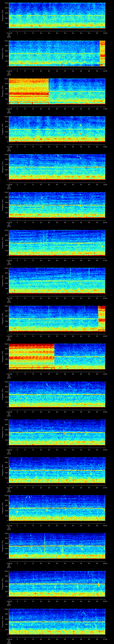Image resolution: width=114 pixels, height=644 pixels.
Task: Choose the spectrogram panel starting at 3:21:00
Action: tap(57, 280)
